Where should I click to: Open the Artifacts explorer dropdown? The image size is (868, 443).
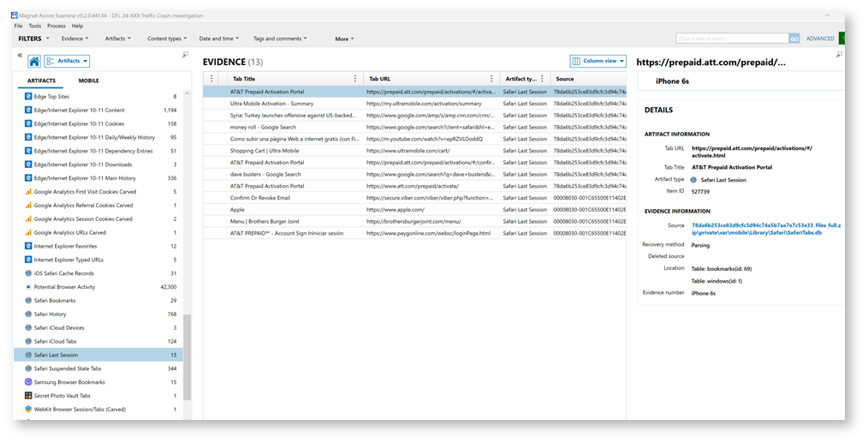[x=67, y=61]
